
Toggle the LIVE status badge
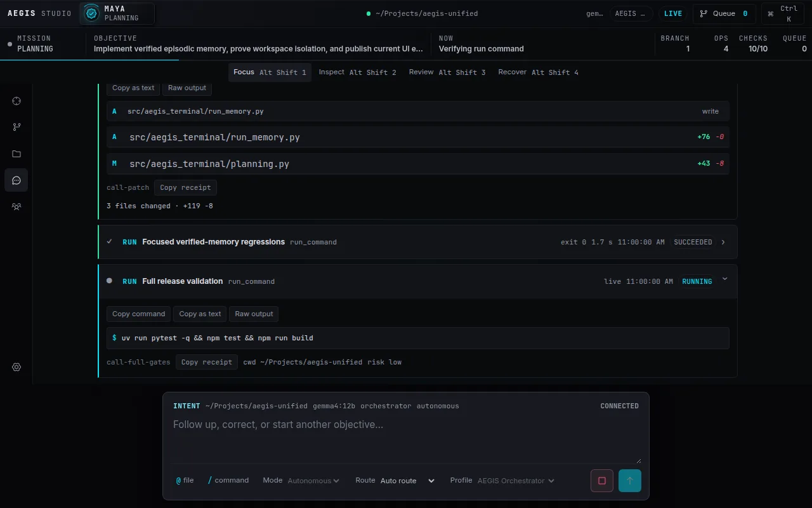click(x=673, y=13)
